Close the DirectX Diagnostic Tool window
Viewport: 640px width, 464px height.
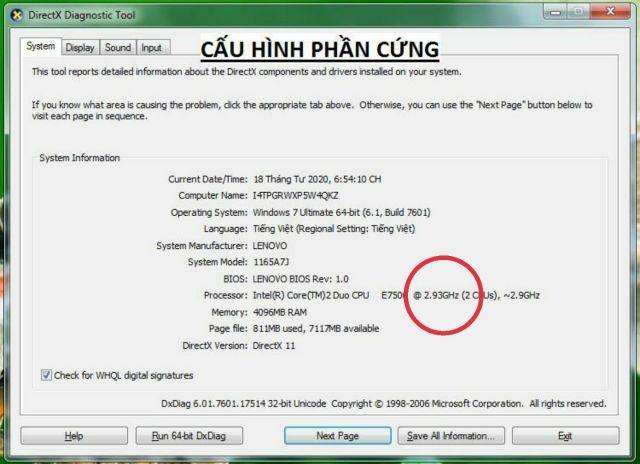tap(610, 11)
